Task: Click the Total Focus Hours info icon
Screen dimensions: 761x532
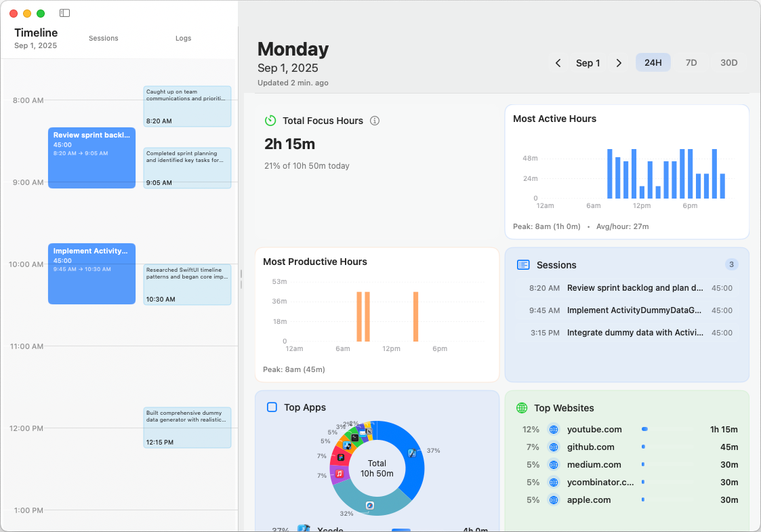Action: click(375, 121)
